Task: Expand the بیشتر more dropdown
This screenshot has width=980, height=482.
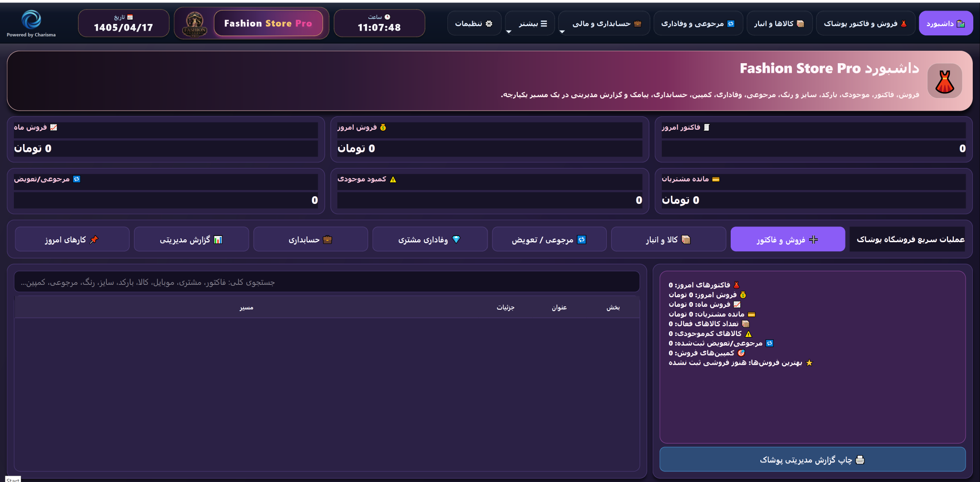Action: click(x=530, y=23)
